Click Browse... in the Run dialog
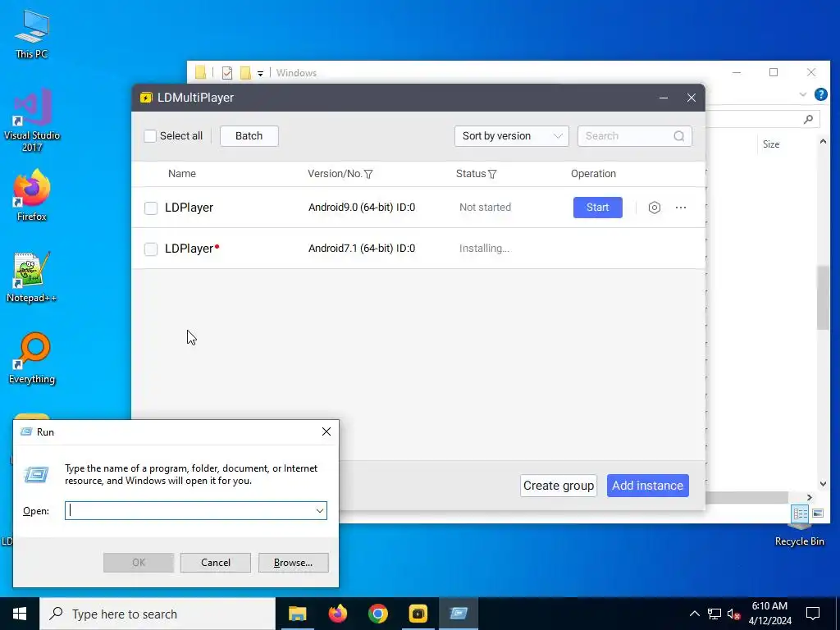 (293, 563)
